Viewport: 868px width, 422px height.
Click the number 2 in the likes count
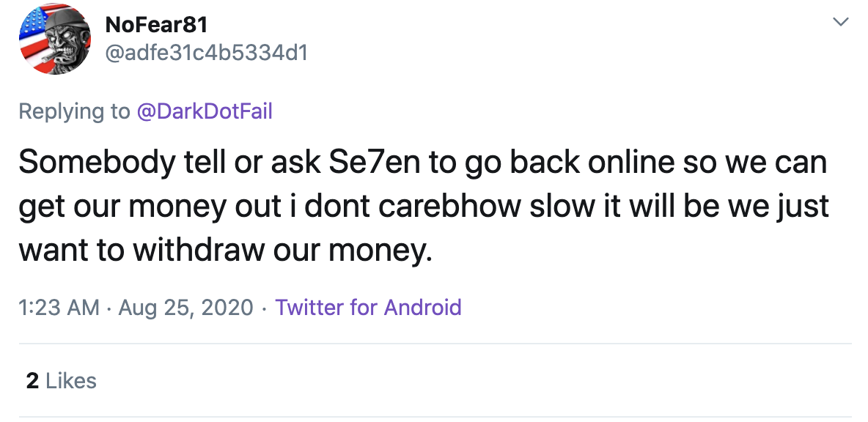pyautogui.click(x=32, y=381)
